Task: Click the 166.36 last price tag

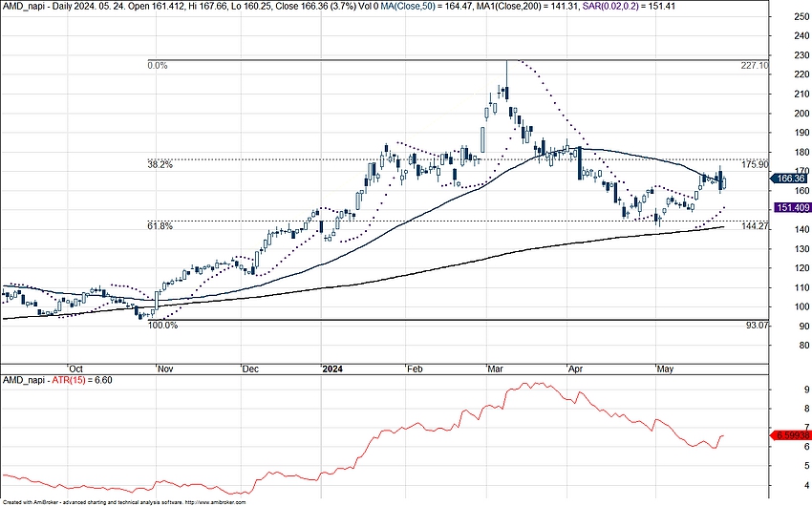Action: click(791, 179)
